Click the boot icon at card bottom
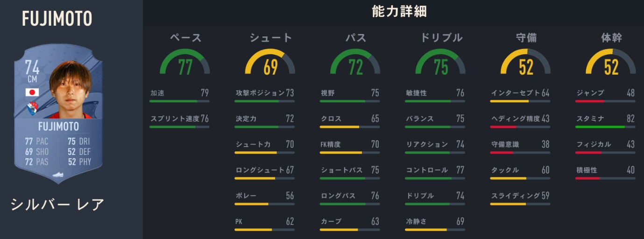This screenshot has width=644, height=239. [x=58, y=175]
